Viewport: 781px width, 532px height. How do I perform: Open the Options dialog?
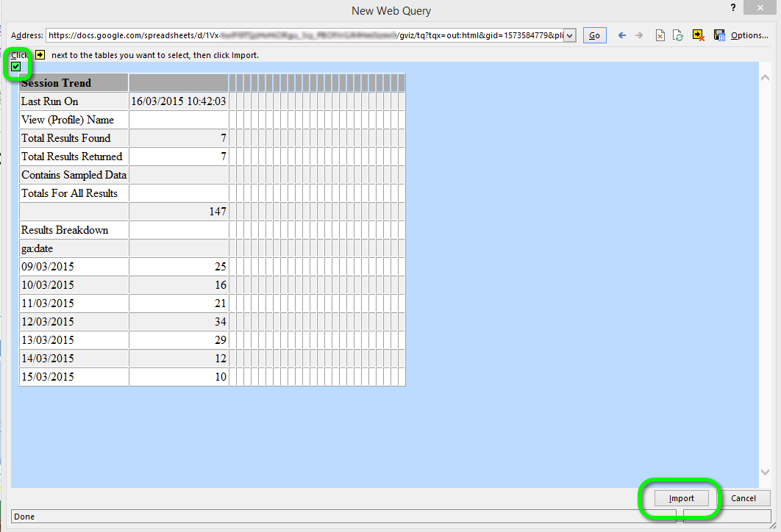[x=749, y=35]
